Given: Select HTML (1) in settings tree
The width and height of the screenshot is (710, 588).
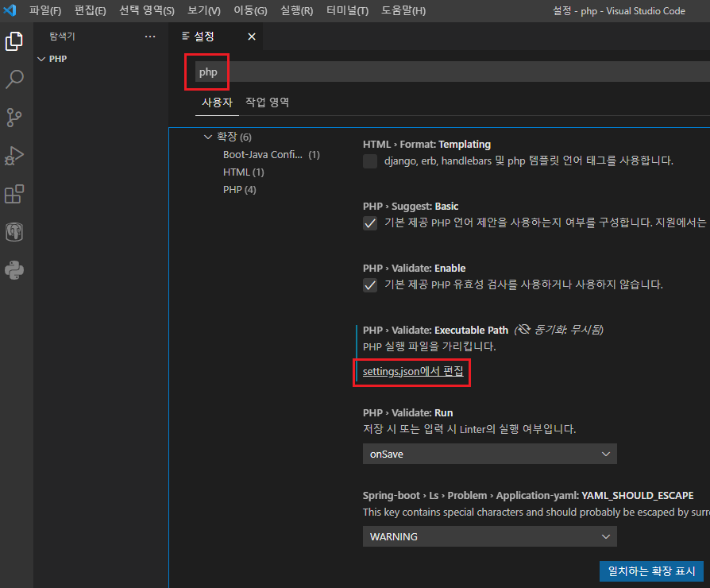Looking at the screenshot, I should (x=244, y=172).
